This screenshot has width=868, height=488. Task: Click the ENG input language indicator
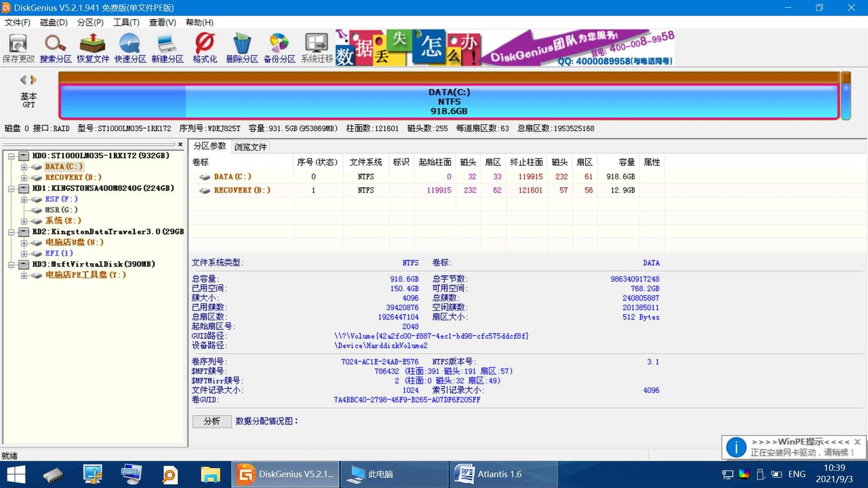(x=797, y=474)
